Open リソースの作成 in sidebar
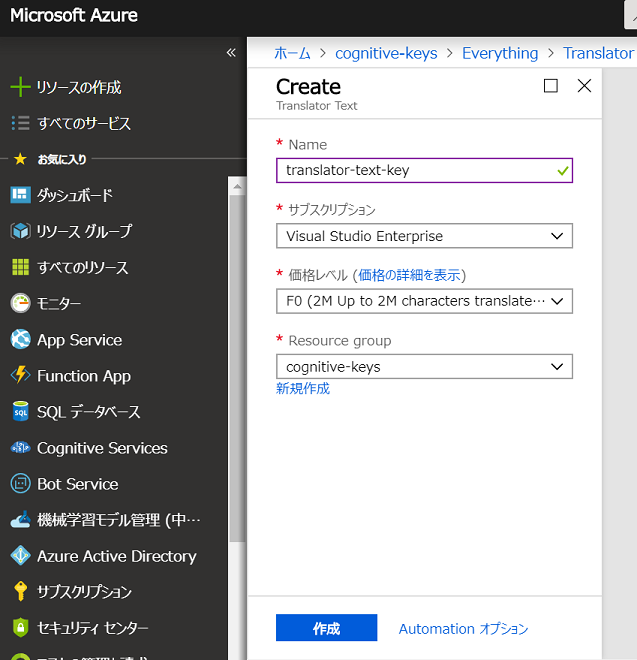The height and width of the screenshot is (660, 637). click(x=79, y=87)
